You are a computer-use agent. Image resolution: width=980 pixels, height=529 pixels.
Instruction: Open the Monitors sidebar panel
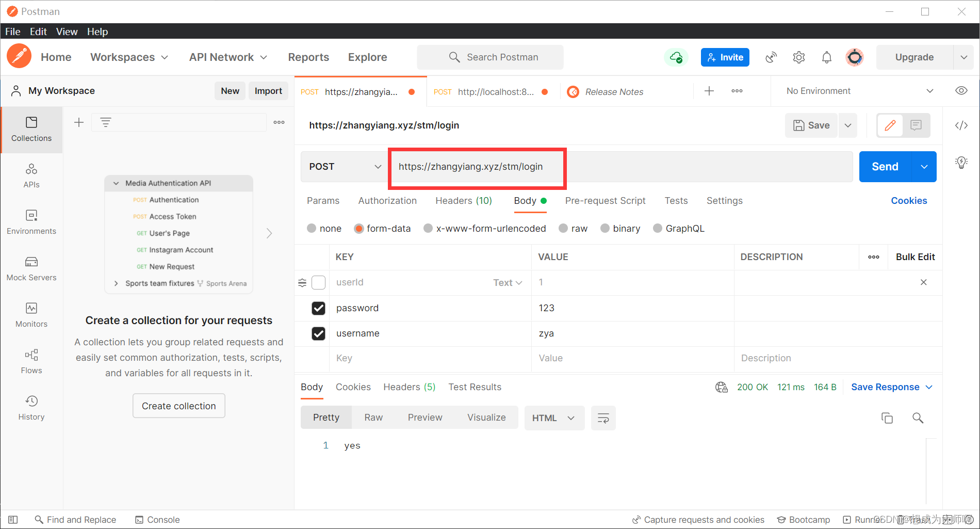click(x=31, y=315)
